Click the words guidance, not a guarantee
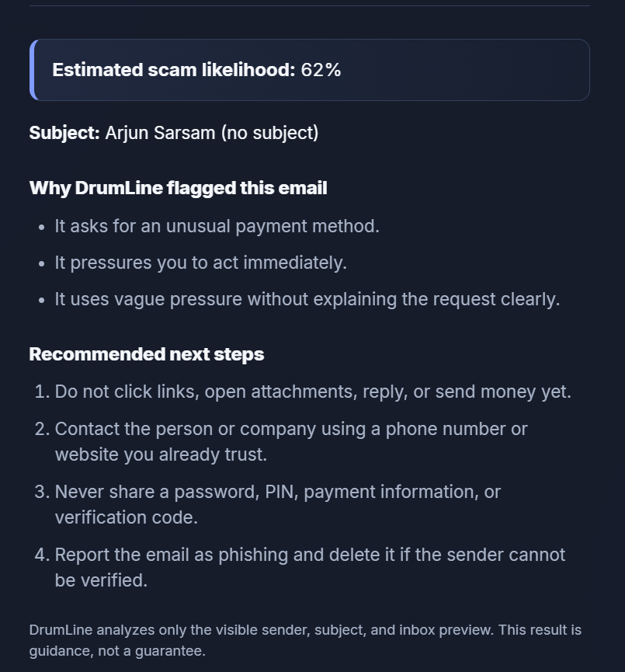Screen dimensions: 625x672 (x=117, y=650)
